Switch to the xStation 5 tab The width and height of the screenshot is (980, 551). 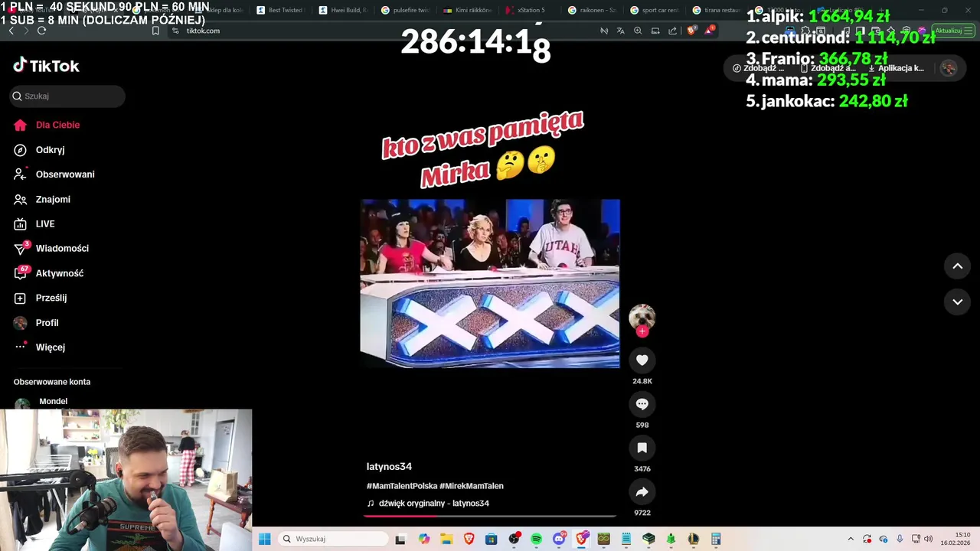531,10
